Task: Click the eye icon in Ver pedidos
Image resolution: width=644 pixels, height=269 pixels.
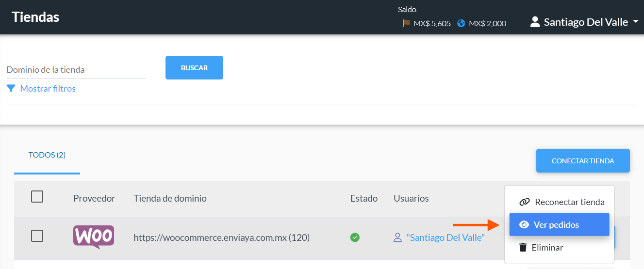Action: pos(524,225)
